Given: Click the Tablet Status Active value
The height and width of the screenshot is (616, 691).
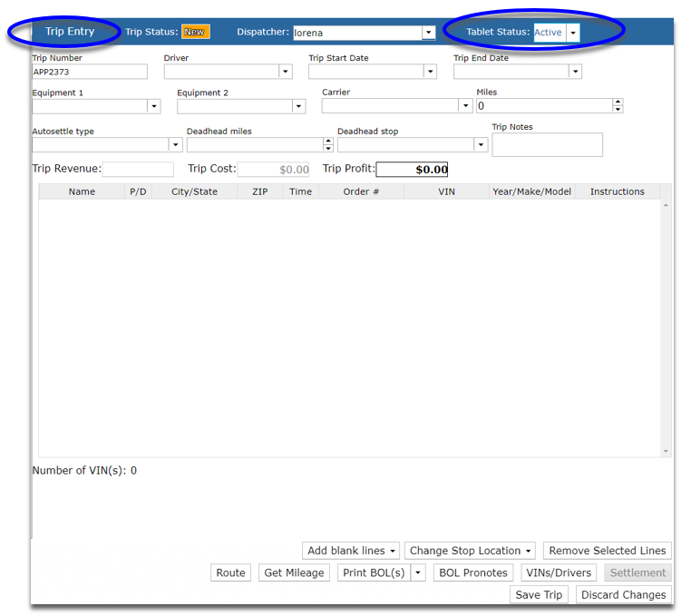Looking at the screenshot, I should point(550,33).
